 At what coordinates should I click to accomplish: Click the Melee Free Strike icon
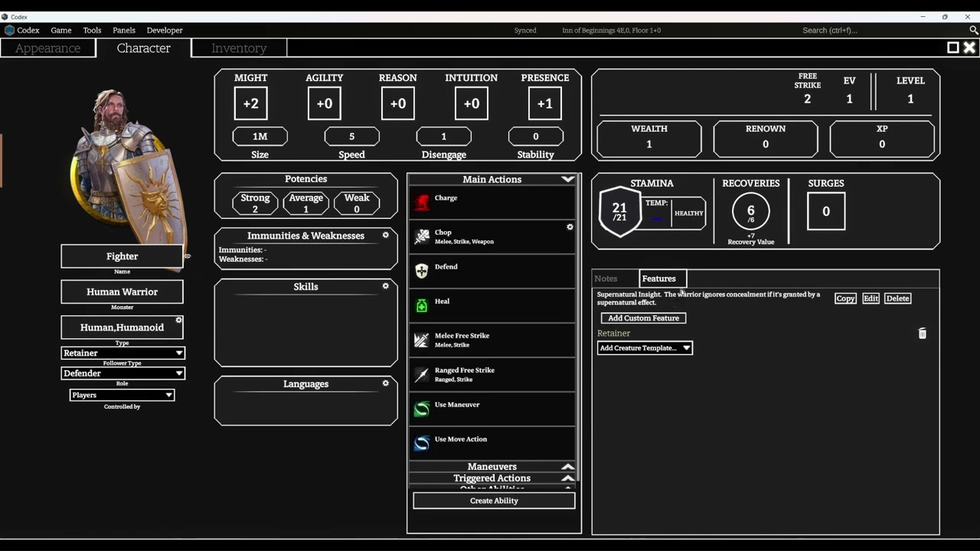tap(422, 340)
